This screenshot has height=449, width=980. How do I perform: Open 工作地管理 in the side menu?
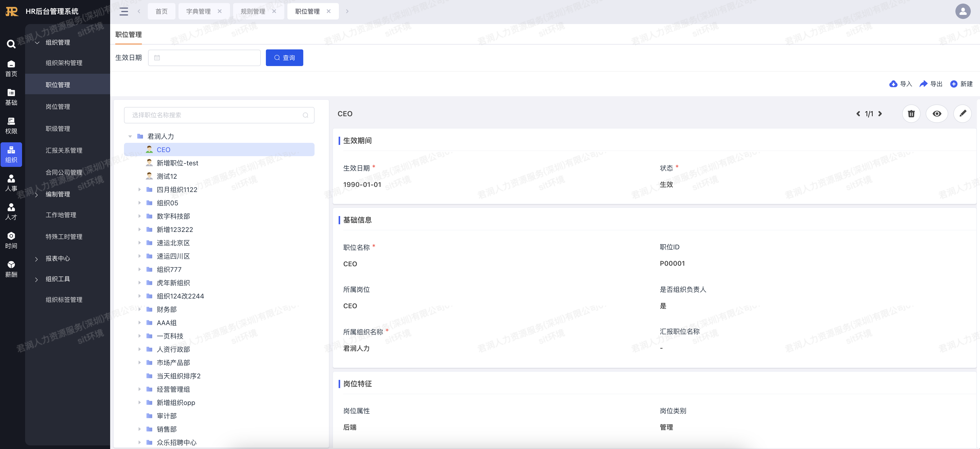pos(61,215)
